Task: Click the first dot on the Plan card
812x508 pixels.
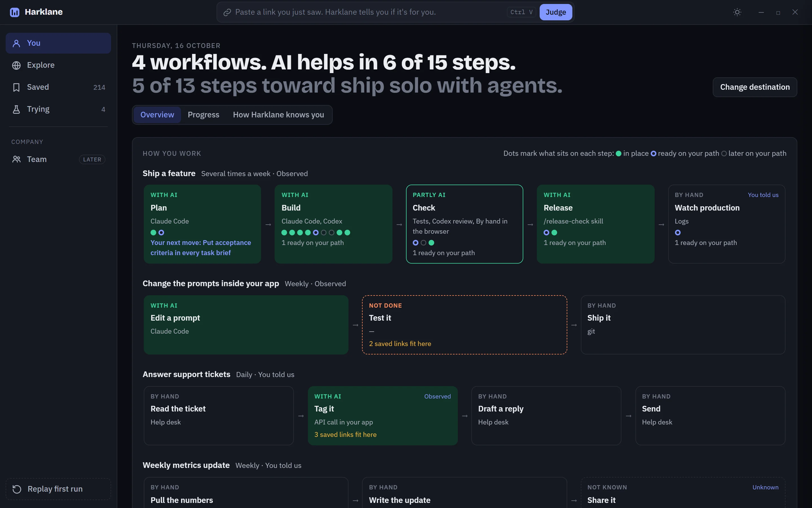Action: pyautogui.click(x=153, y=233)
